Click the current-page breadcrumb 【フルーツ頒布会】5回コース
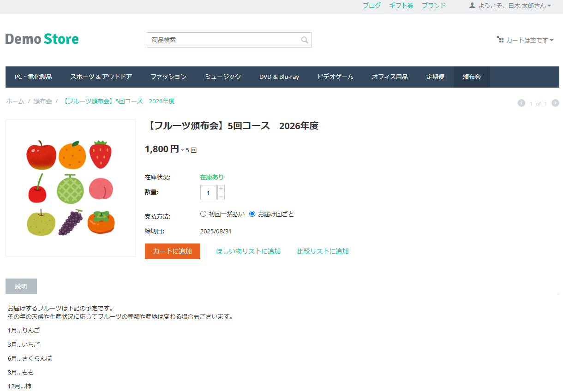This screenshot has height=392, width=563. [118, 101]
